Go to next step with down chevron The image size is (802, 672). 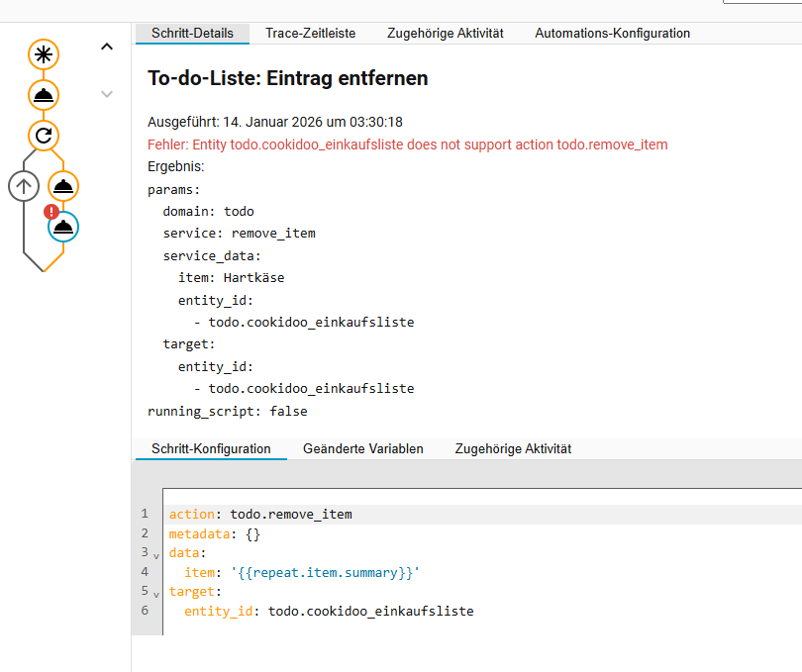(107, 95)
